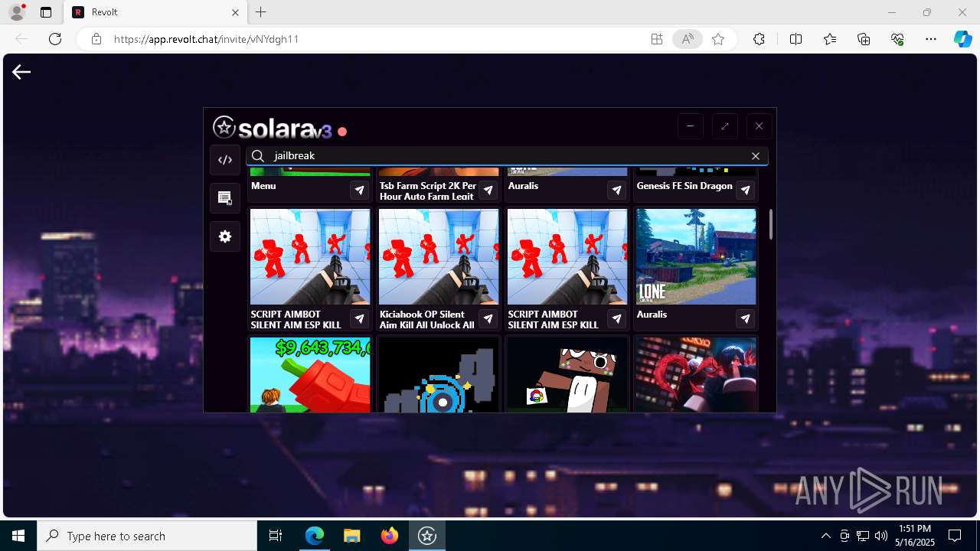Open Kiciahook OP Silent Aim thumbnail
The image size is (980, 551).
(x=439, y=256)
